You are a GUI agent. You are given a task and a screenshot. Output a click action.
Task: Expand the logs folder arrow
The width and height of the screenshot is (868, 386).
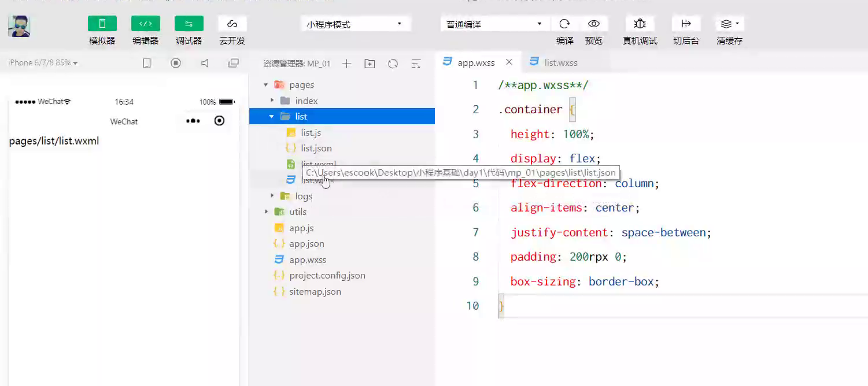272,196
